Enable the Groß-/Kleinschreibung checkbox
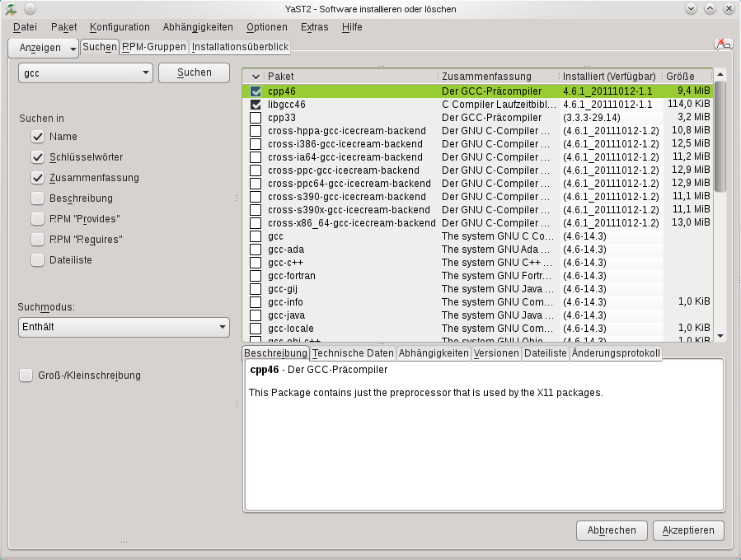741x560 pixels. (x=26, y=376)
